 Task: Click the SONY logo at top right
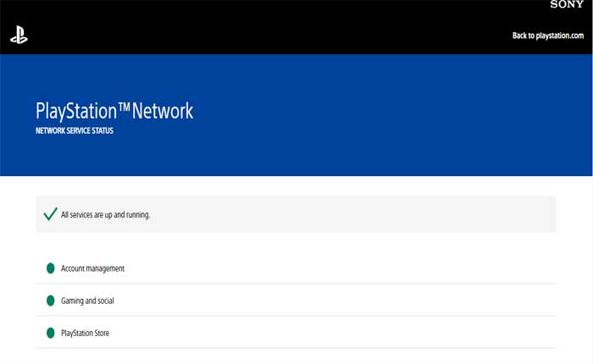click(567, 5)
